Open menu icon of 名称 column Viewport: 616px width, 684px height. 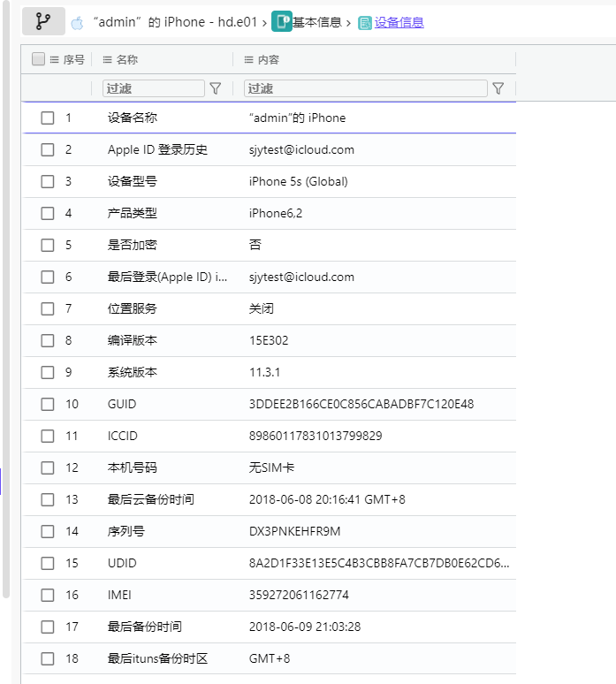coord(107,60)
